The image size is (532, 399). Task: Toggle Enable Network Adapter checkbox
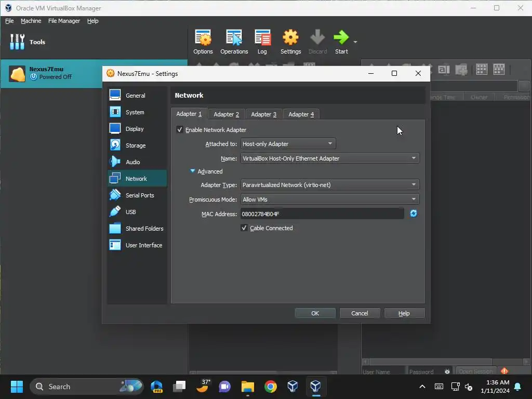pyautogui.click(x=180, y=129)
